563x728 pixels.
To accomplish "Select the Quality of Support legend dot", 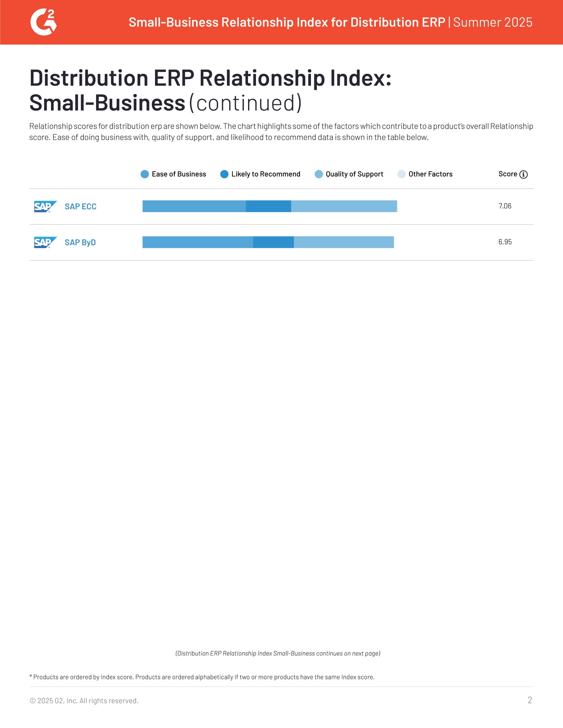I will click(x=319, y=174).
